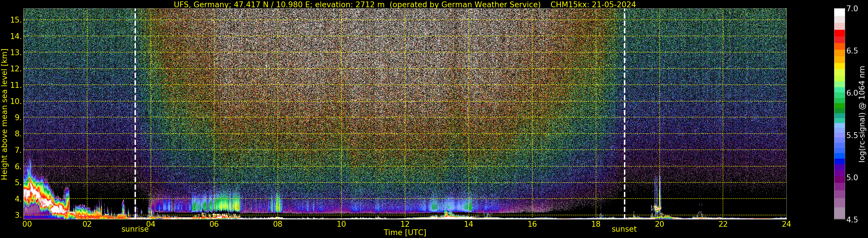The image size is (868, 238).
Task: Click the colorbar value '4.5'
Action: [x=852, y=220]
